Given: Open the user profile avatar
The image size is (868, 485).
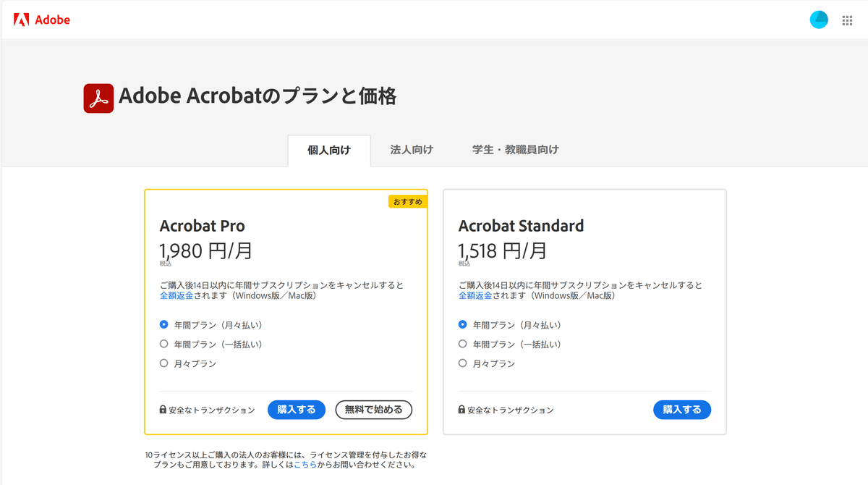Looking at the screenshot, I should [x=819, y=20].
